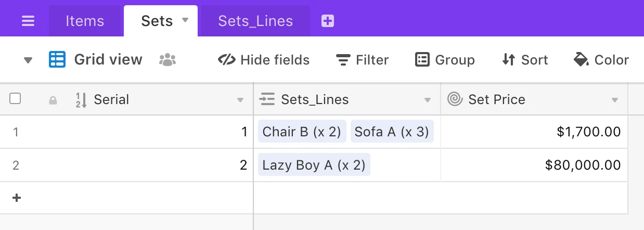The height and width of the screenshot is (230, 644).
Task: Switch to the Items tab
Action: click(85, 21)
